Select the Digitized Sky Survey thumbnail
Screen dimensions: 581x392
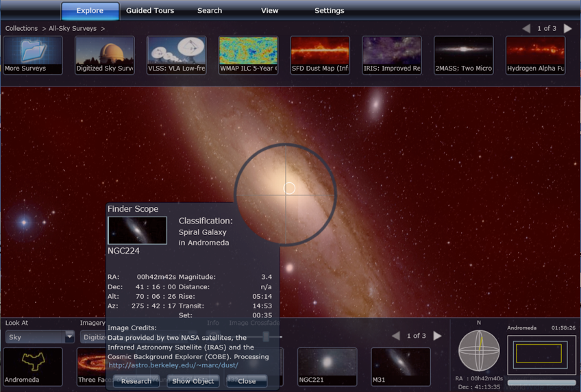[x=104, y=55]
